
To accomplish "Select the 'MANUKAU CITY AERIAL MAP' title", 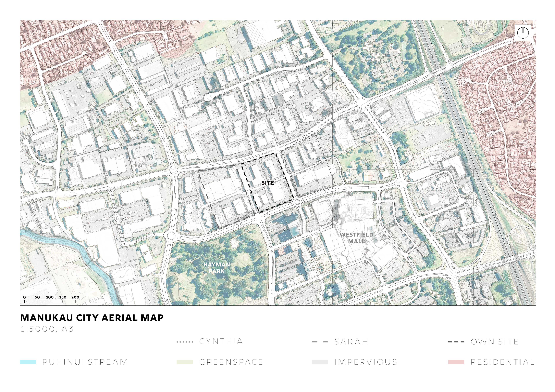I will (92, 318).
